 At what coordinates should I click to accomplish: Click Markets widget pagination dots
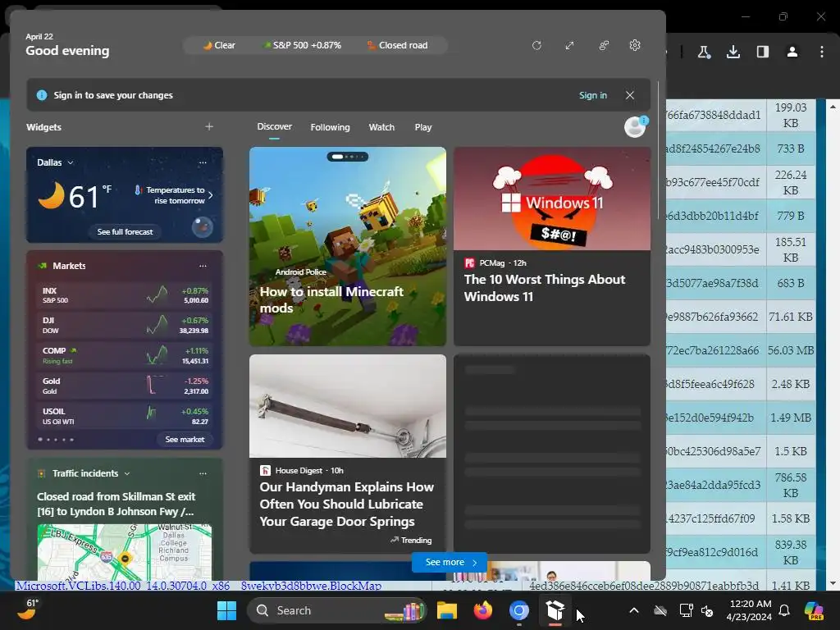coord(56,440)
